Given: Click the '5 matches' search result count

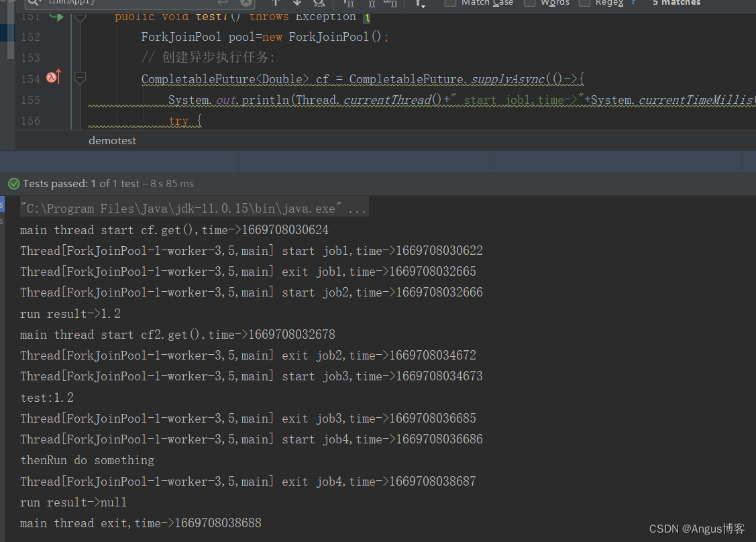Looking at the screenshot, I should [x=676, y=3].
